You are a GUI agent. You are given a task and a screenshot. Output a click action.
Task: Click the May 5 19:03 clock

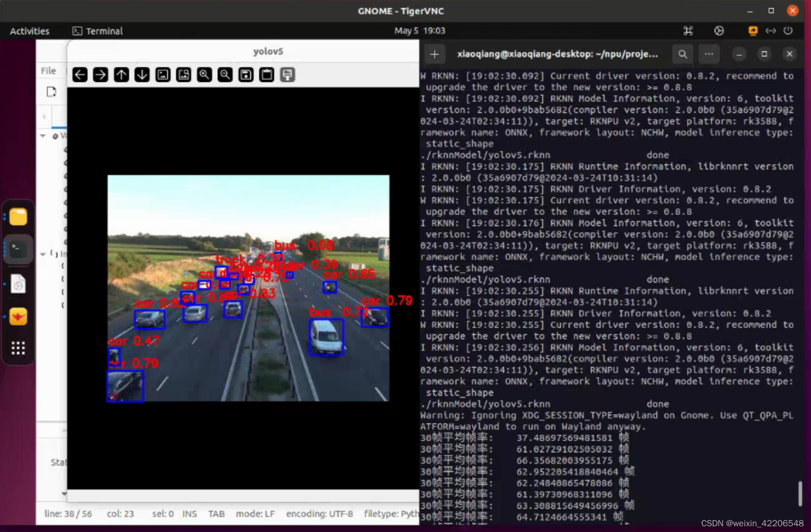[x=419, y=30]
